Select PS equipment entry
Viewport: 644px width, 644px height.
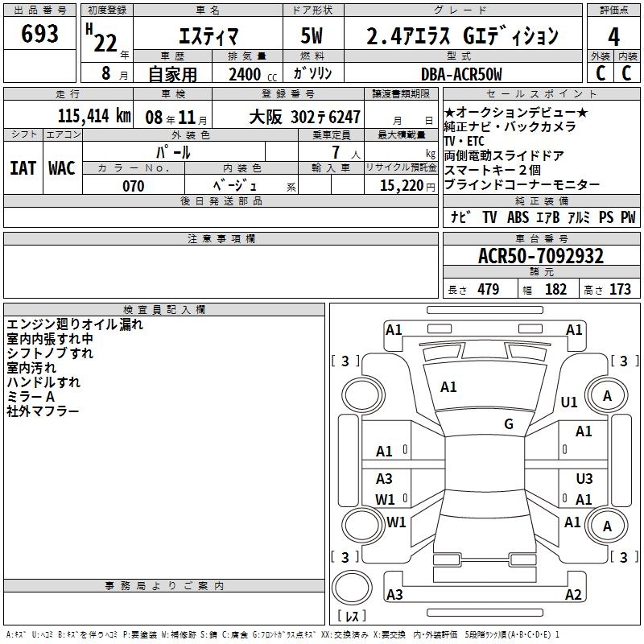[606, 217]
